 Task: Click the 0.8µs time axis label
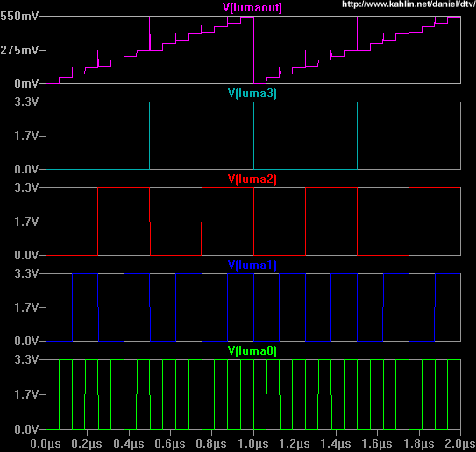pos(211,444)
